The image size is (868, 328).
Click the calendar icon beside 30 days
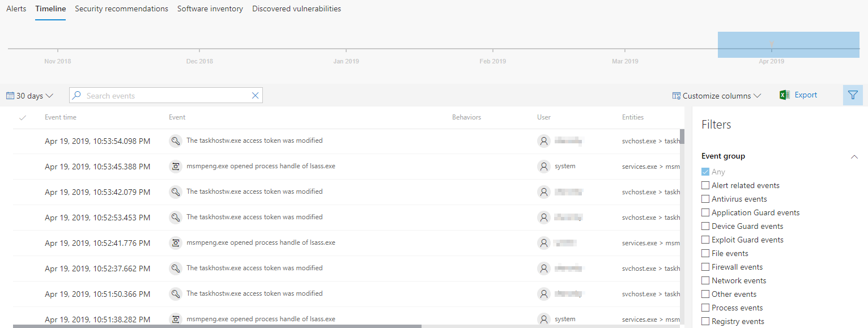[10, 96]
